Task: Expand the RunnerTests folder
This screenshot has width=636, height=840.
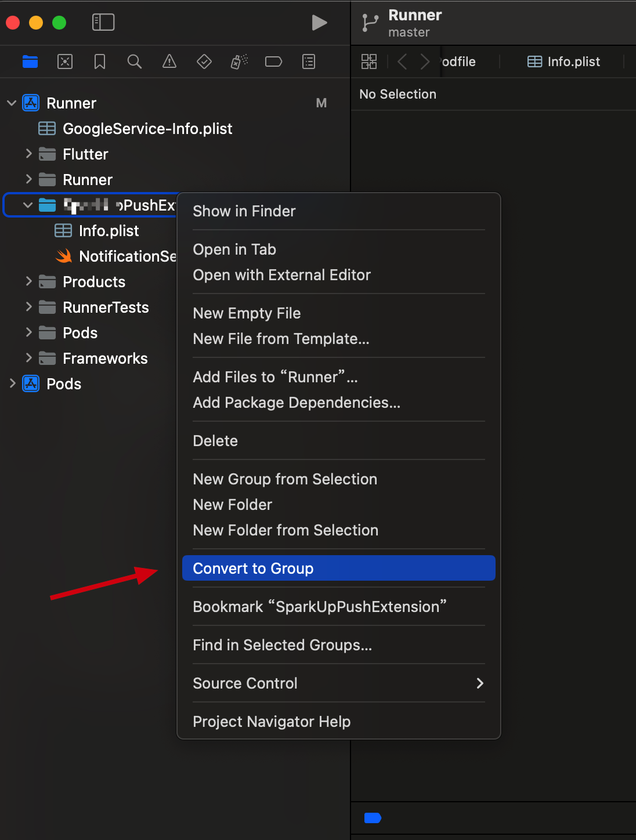Action: coord(28,307)
